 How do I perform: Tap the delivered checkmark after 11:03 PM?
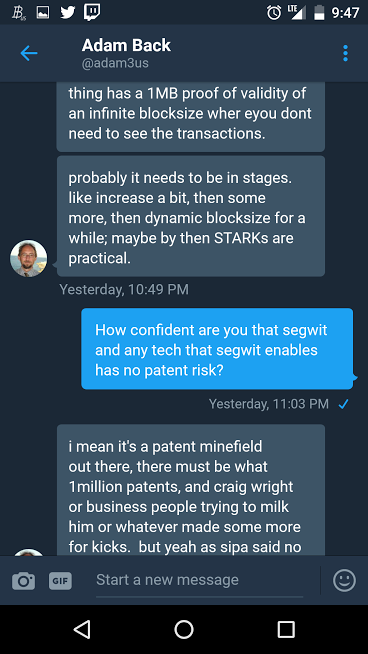343,404
